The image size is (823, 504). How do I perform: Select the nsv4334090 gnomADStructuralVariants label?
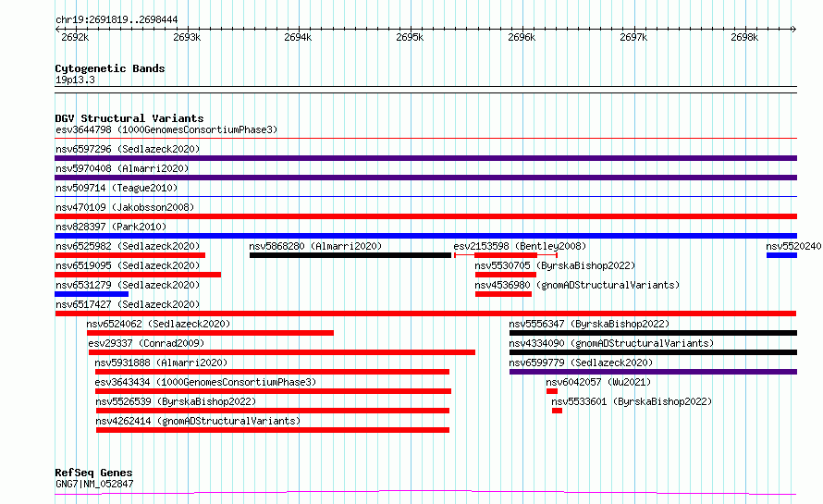click(611, 343)
